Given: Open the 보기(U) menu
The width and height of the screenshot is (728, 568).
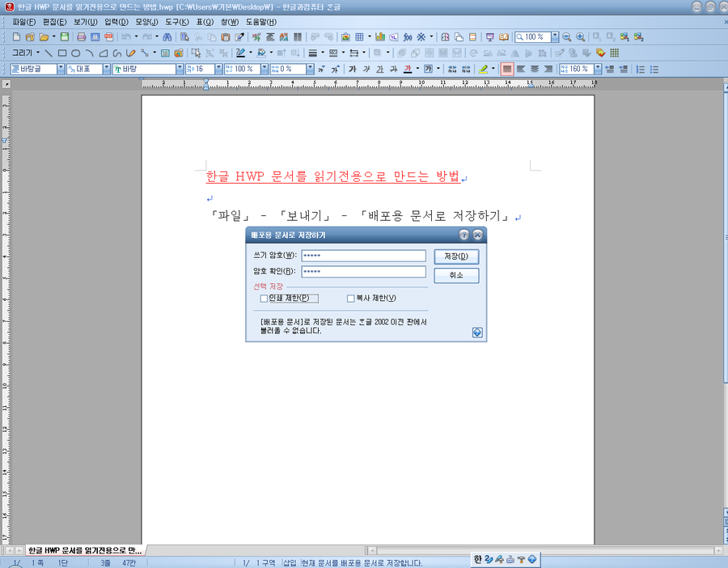Looking at the screenshot, I should pos(86,22).
